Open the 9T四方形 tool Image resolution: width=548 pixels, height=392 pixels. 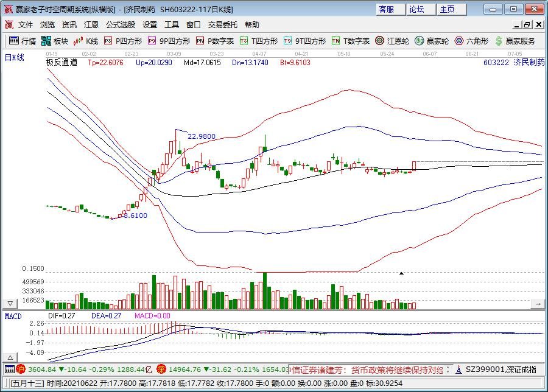[305, 41]
